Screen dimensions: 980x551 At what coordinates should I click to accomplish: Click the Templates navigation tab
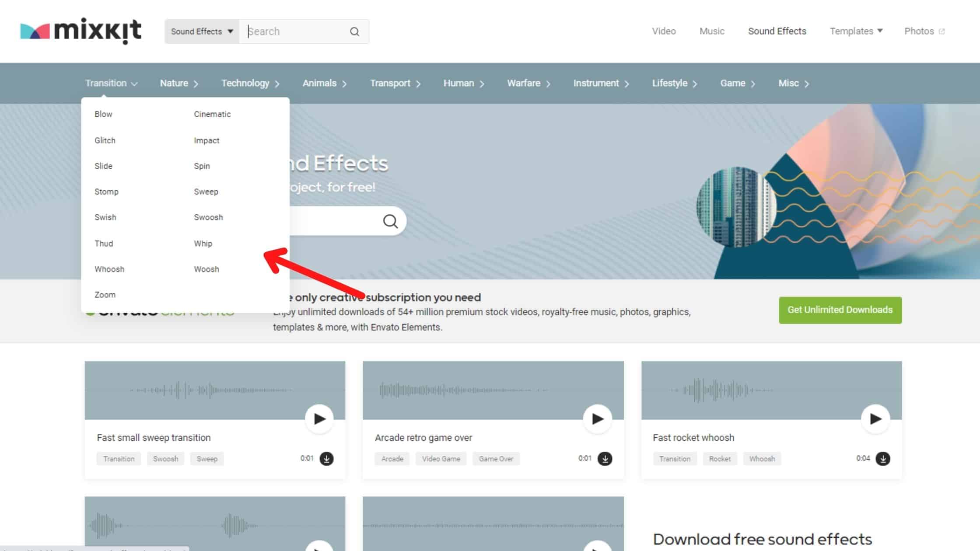tap(855, 31)
